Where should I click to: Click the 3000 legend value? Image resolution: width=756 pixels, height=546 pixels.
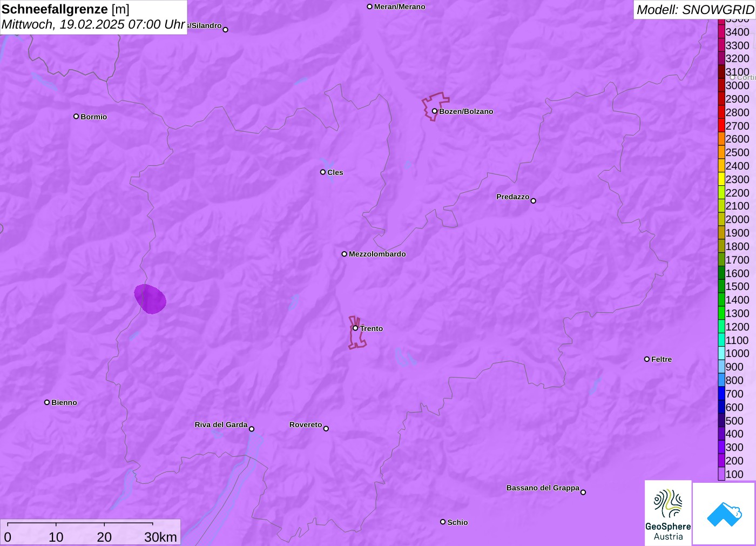(737, 85)
